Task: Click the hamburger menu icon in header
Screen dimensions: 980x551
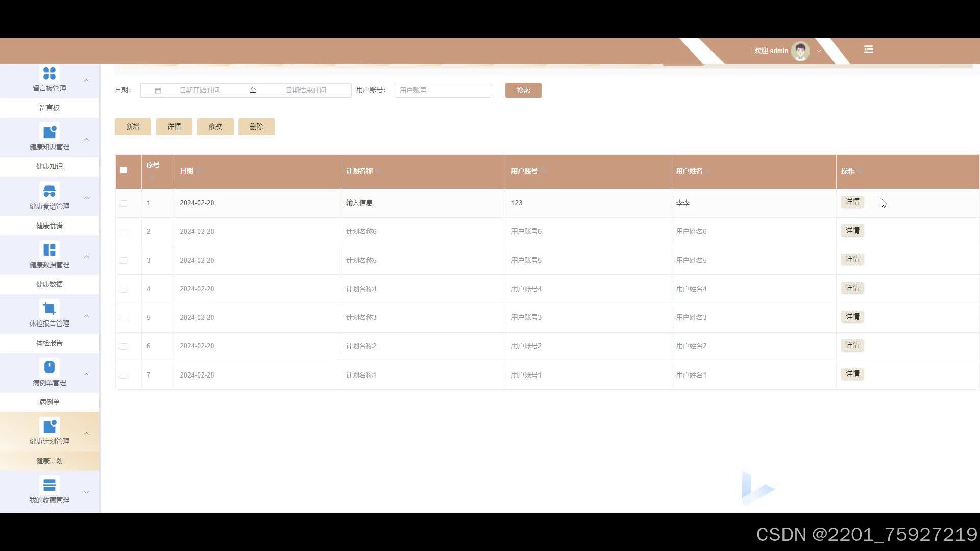Action: point(868,49)
